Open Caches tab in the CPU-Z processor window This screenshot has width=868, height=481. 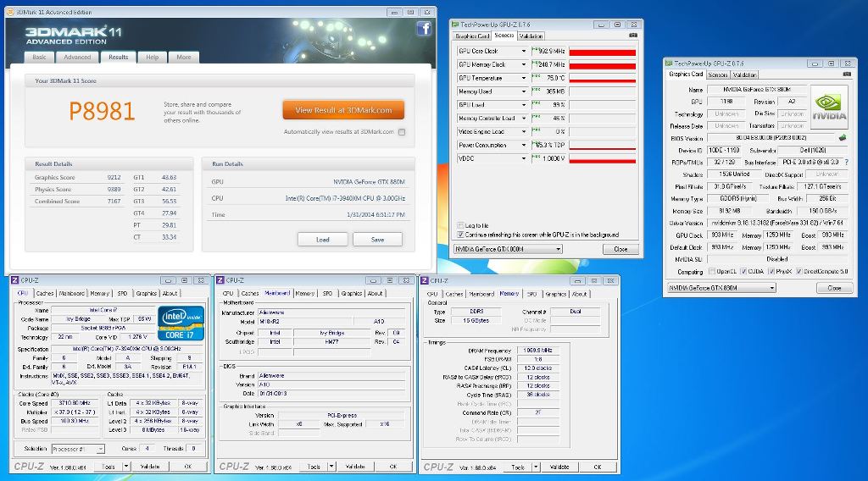tap(45, 294)
